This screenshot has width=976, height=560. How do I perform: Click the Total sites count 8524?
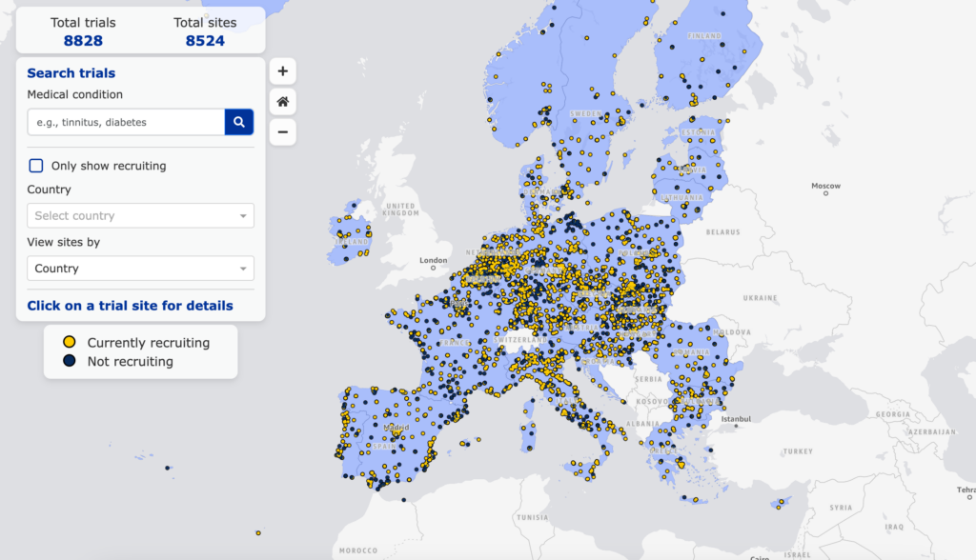[205, 41]
